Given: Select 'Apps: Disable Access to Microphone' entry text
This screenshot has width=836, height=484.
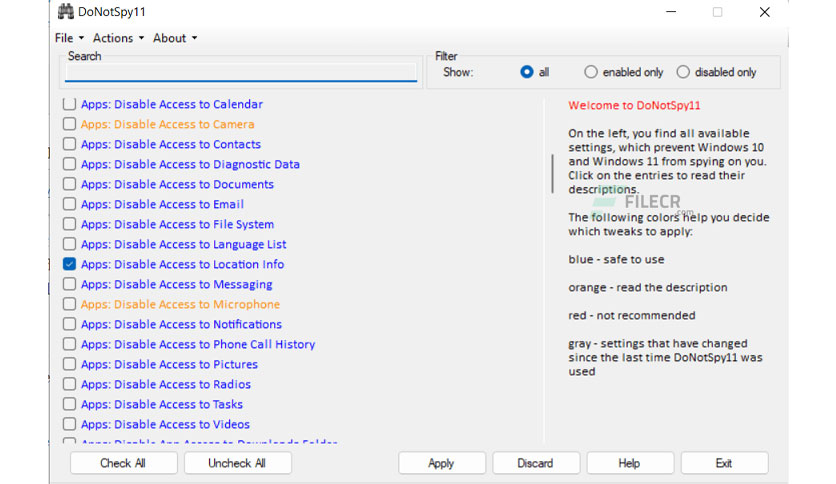Looking at the screenshot, I should pos(180,304).
